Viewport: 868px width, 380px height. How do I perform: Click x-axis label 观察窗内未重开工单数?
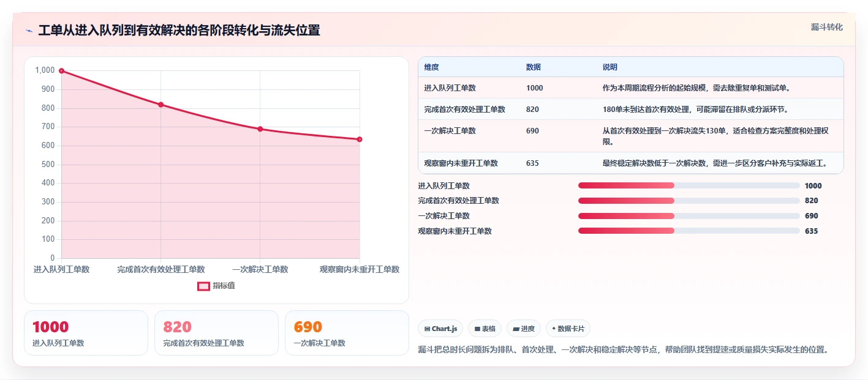click(x=360, y=269)
